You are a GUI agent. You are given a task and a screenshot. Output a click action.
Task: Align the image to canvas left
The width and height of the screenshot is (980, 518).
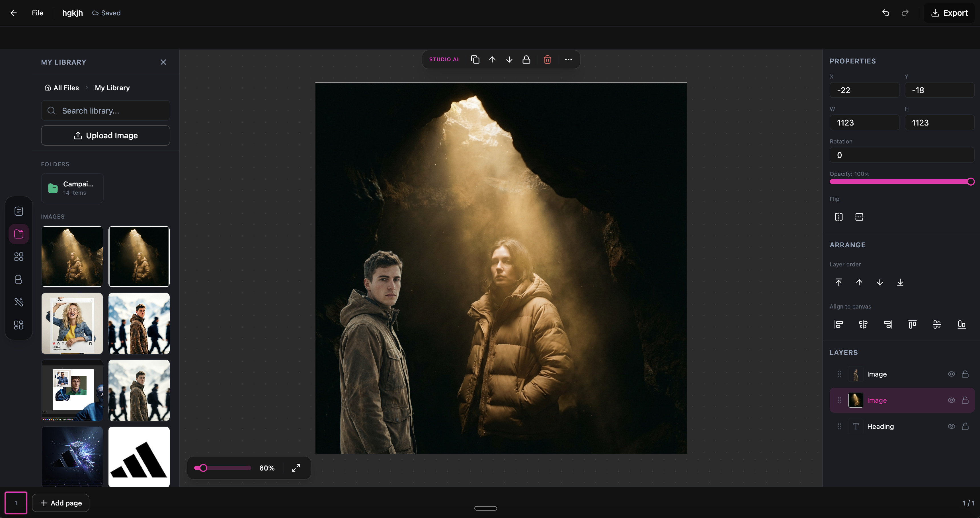tap(838, 324)
